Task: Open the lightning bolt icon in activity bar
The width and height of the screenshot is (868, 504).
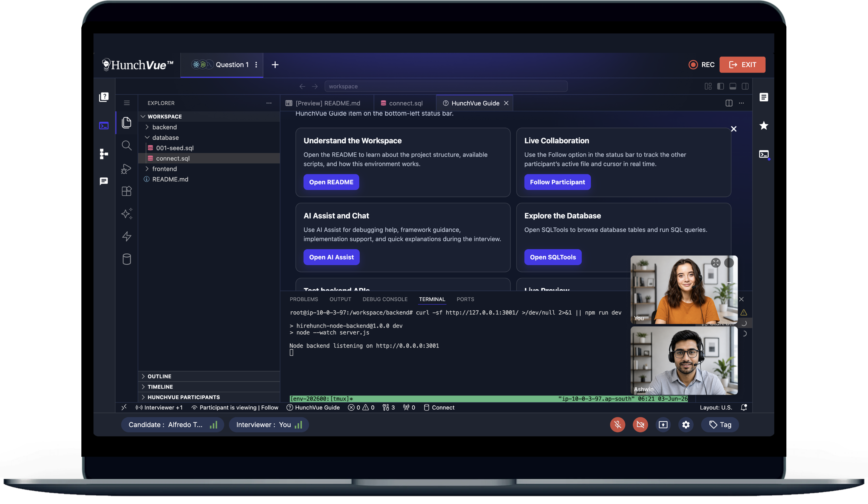Action: [x=126, y=236]
